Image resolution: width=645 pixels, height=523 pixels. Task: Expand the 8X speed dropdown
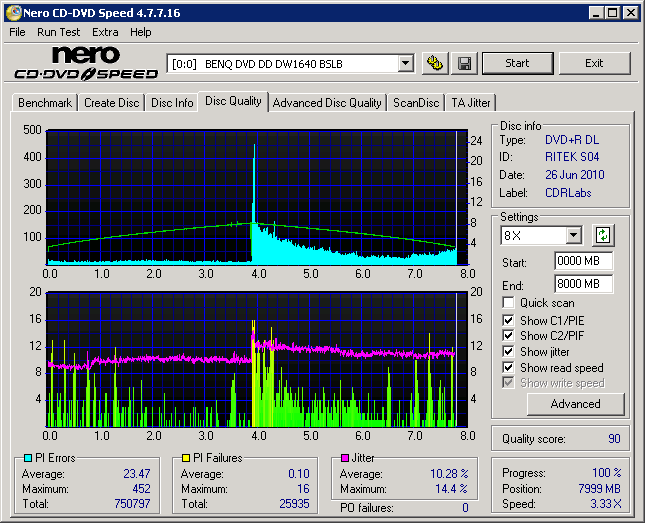pyautogui.click(x=573, y=236)
